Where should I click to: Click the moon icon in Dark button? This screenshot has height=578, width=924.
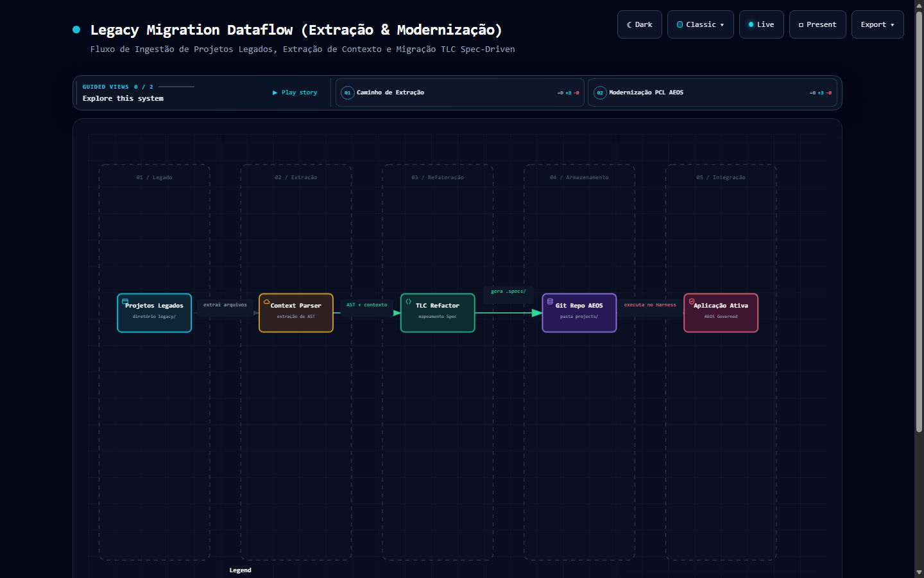[x=629, y=24]
